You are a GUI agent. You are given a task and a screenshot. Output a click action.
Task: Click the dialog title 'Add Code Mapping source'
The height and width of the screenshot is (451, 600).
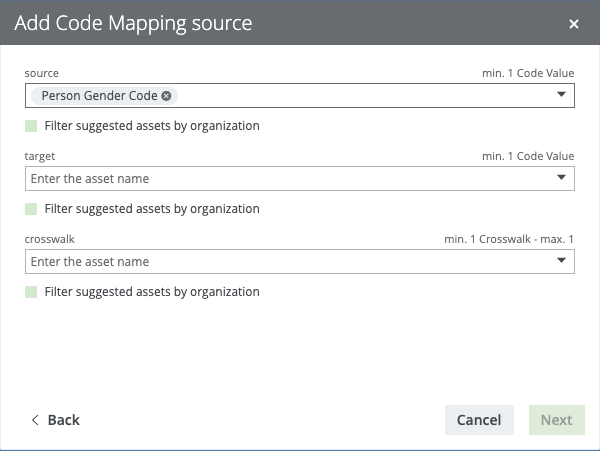coord(133,23)
